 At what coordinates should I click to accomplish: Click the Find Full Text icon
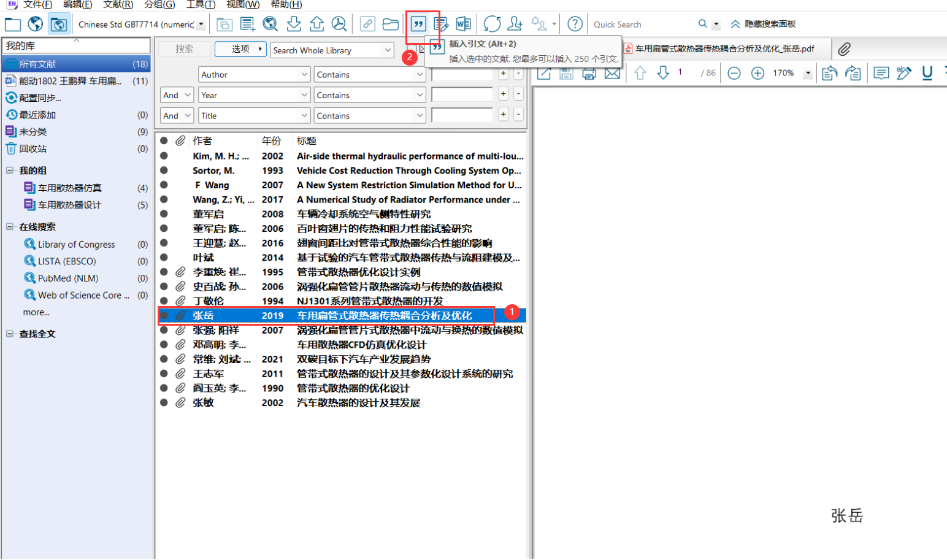(x=339, y=25)
